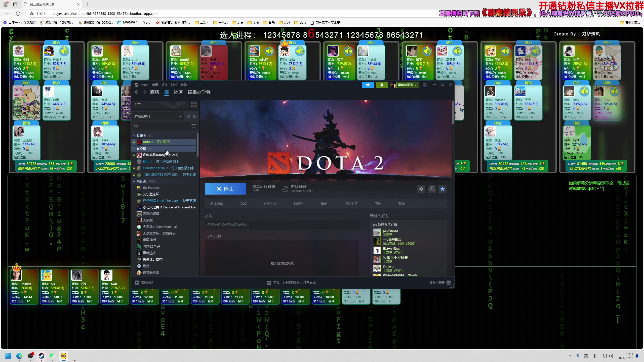The width and height of the screenshot is (644, 362).
Task: Open Steam downloads status icon
Action: click(269, 283)
